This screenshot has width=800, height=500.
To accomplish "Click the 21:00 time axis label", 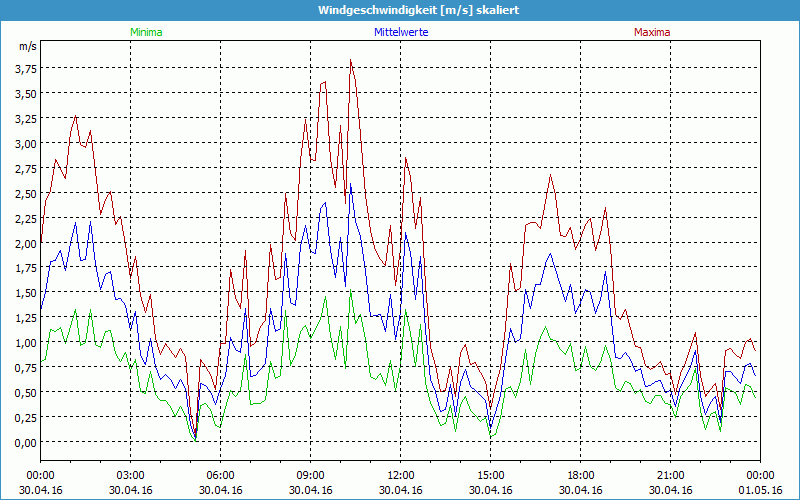I will tap(670, 476).
